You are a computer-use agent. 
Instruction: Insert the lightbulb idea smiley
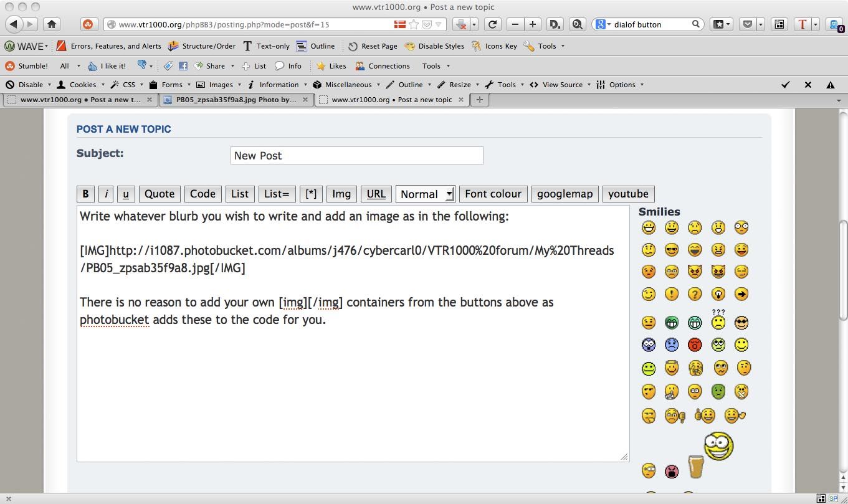coord(718,294)
